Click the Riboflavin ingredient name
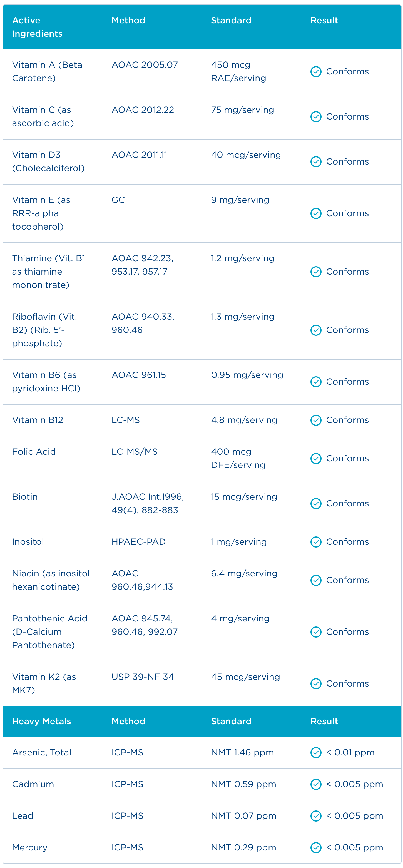 (44, 330)
